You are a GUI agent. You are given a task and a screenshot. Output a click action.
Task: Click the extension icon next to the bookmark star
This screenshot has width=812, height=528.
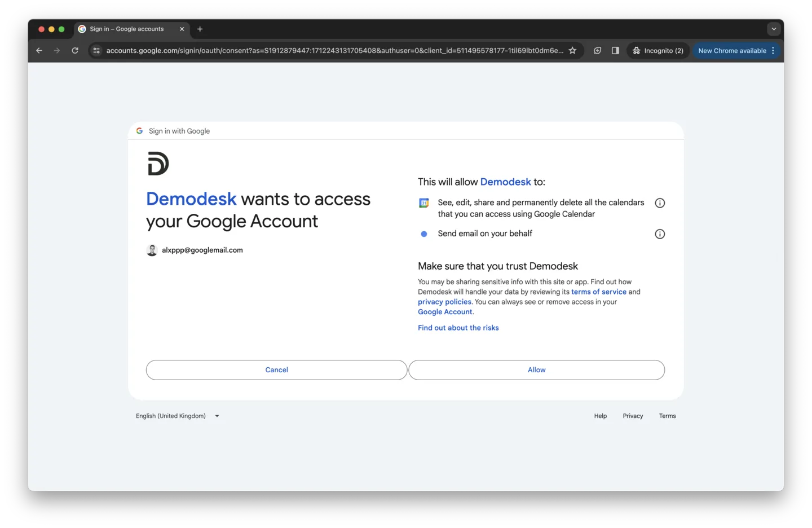point(597,51)
